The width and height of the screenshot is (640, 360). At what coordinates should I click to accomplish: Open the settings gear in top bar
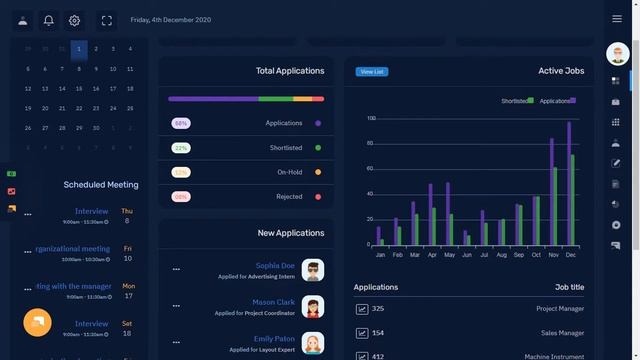coord(74,20)
